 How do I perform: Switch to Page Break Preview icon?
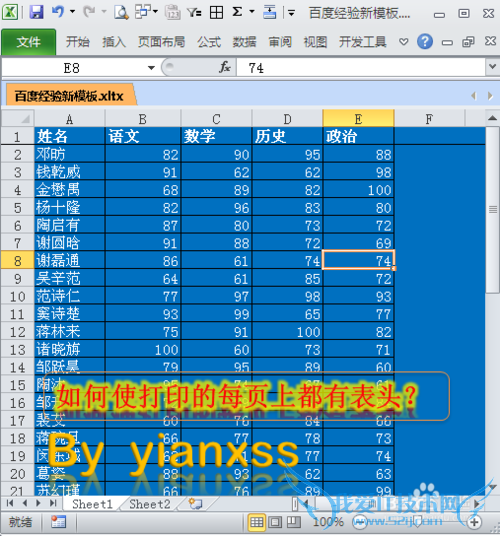pos(293,522)
